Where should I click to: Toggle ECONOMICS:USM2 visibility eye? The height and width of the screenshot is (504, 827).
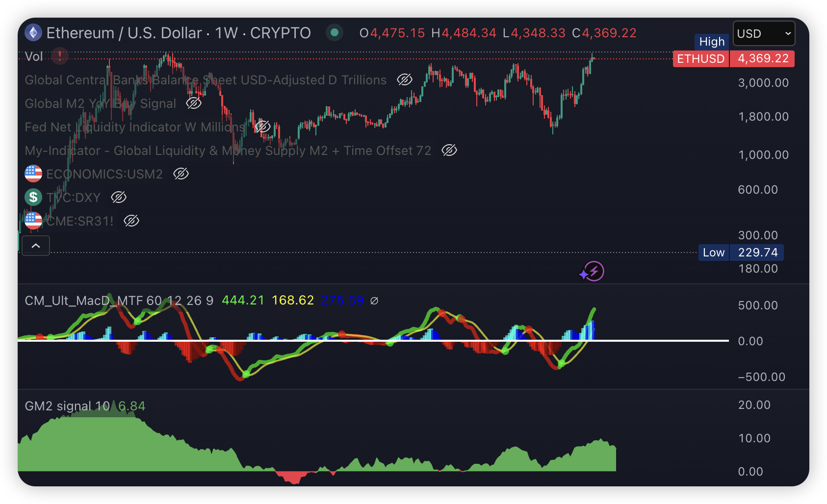181,174
